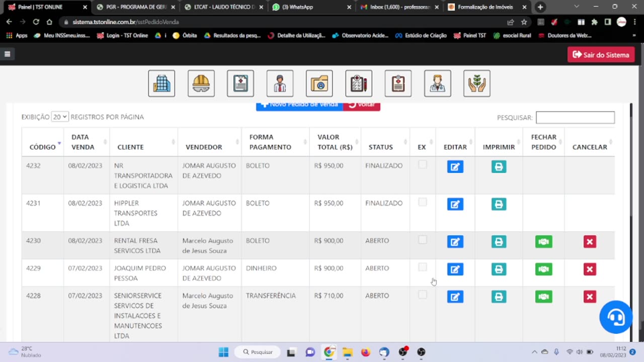The height and width of the screenshot is (362, 644).
Task: Sort the table by CÓDIGO
Action: (x=43, y=142)
